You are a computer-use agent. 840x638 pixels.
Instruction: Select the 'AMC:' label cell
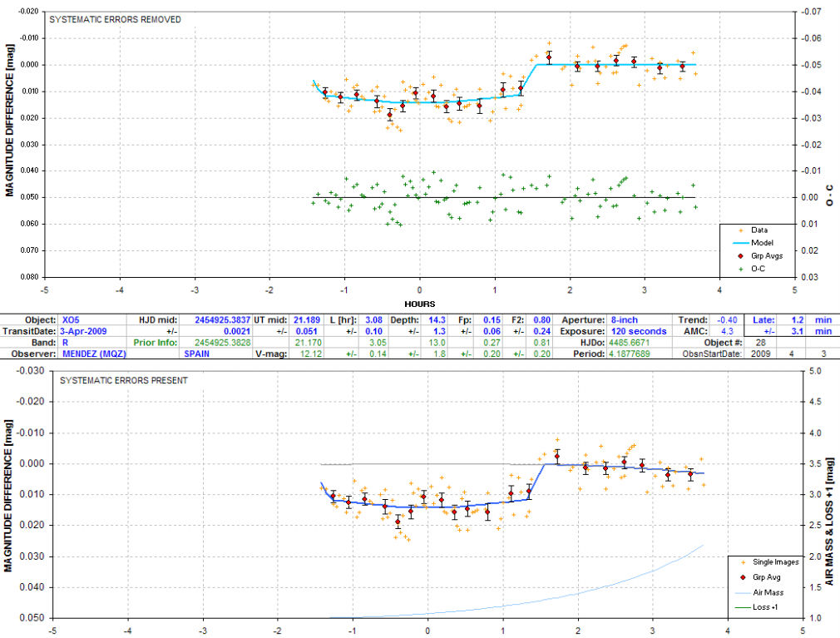point(696,331)
